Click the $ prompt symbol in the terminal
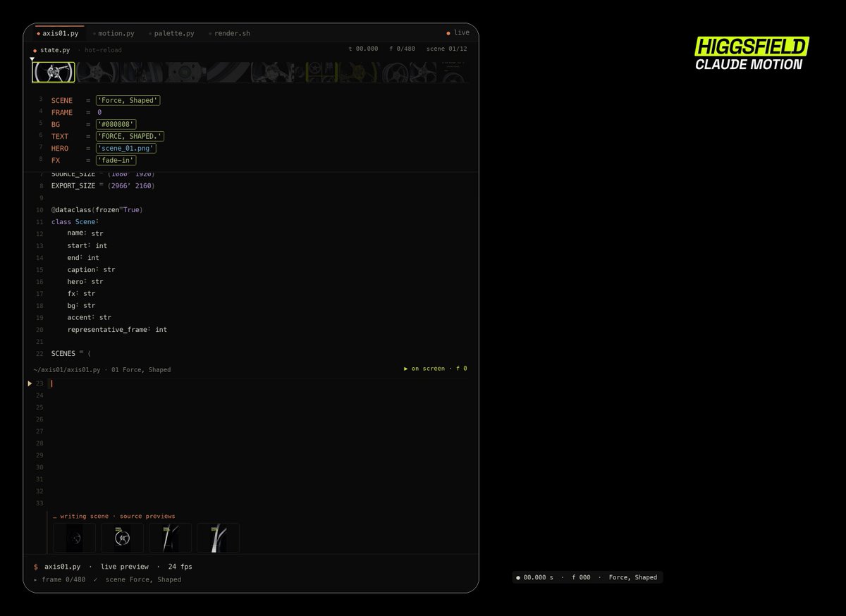Viewport: 846px width, 616px height. coord(36,567)
